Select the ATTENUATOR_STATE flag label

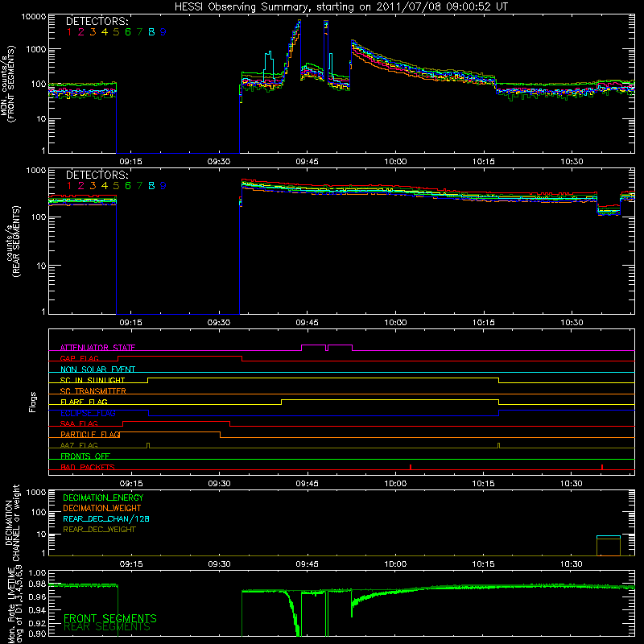point(97,348)
